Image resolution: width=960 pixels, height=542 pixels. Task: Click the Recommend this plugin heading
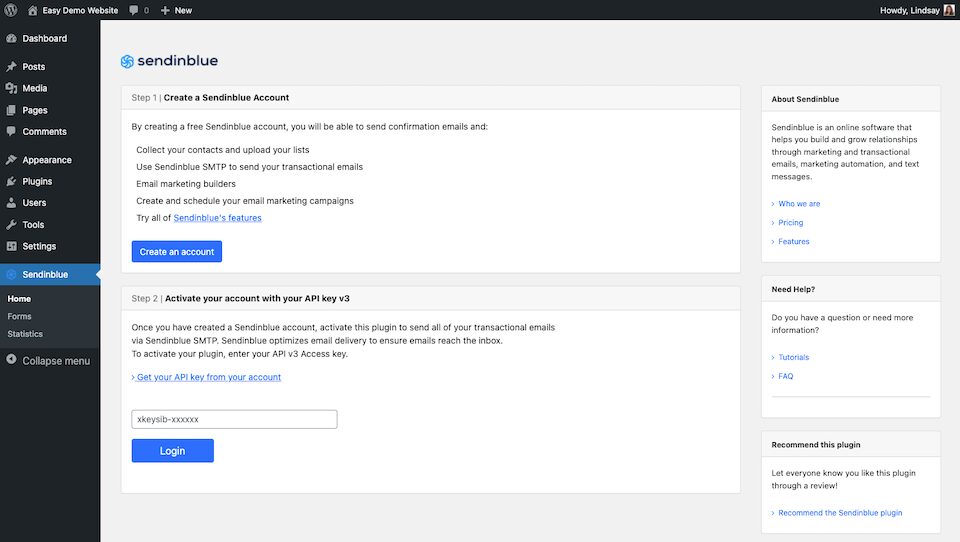pyautogui.click(x=816, y=445)
